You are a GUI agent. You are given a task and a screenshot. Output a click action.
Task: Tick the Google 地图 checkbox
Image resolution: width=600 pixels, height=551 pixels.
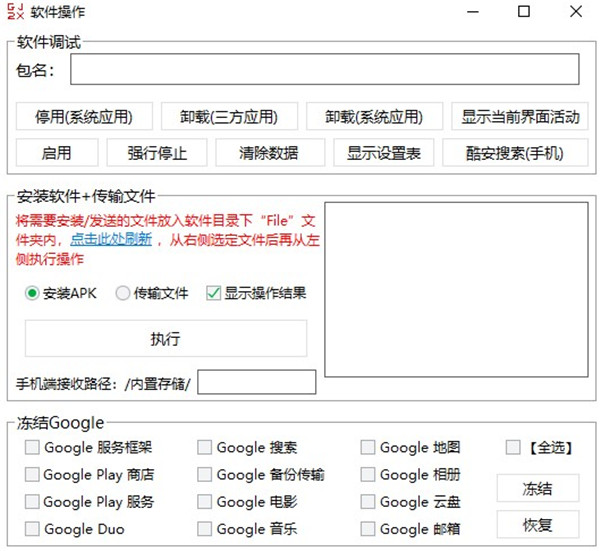point(368,448)
